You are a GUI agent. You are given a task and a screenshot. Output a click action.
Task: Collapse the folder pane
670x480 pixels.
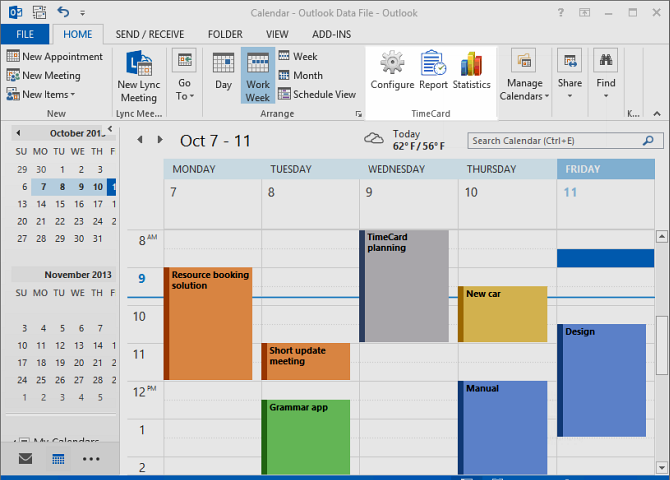110,128
